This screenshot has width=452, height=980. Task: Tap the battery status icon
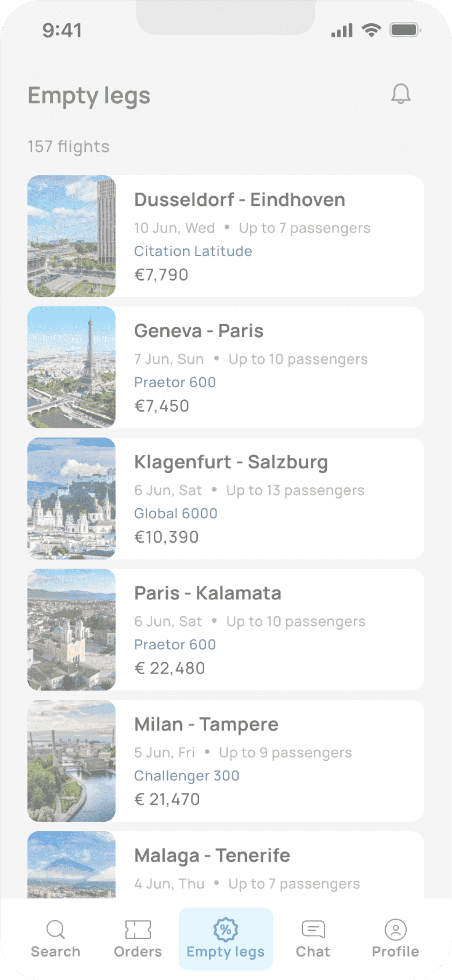tap(405, 30)
